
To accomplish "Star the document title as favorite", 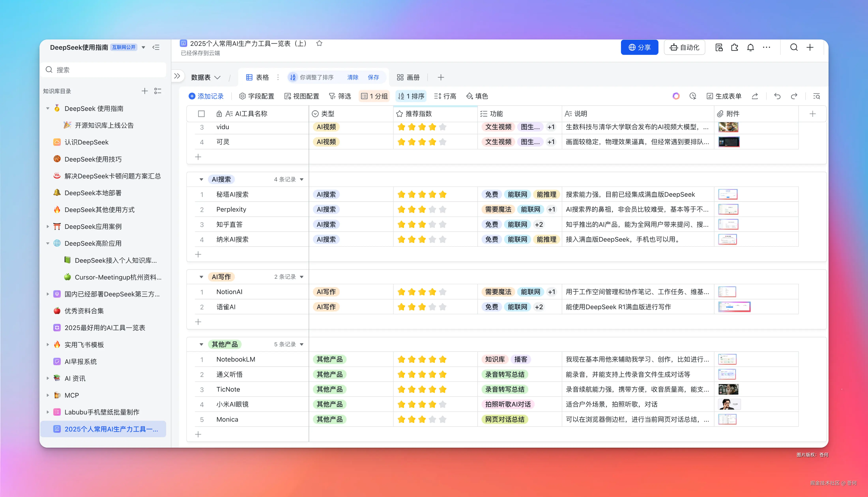I will tap(319, 43).
